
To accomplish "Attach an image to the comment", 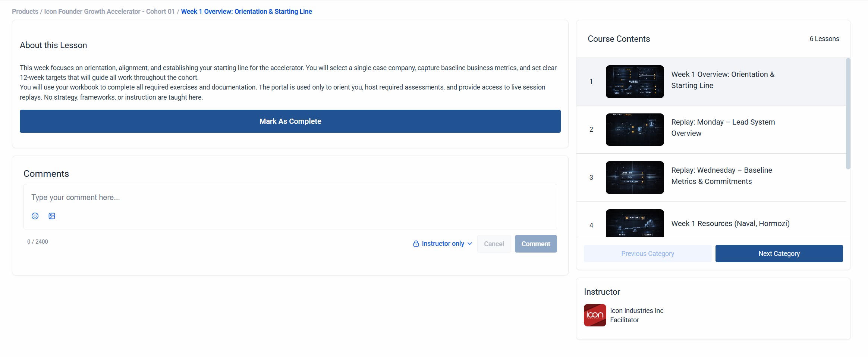I will [52, 216].
